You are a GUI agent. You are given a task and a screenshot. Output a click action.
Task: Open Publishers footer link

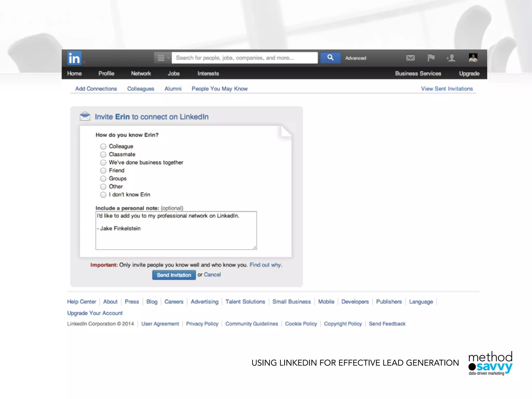[x=389, y=302]
